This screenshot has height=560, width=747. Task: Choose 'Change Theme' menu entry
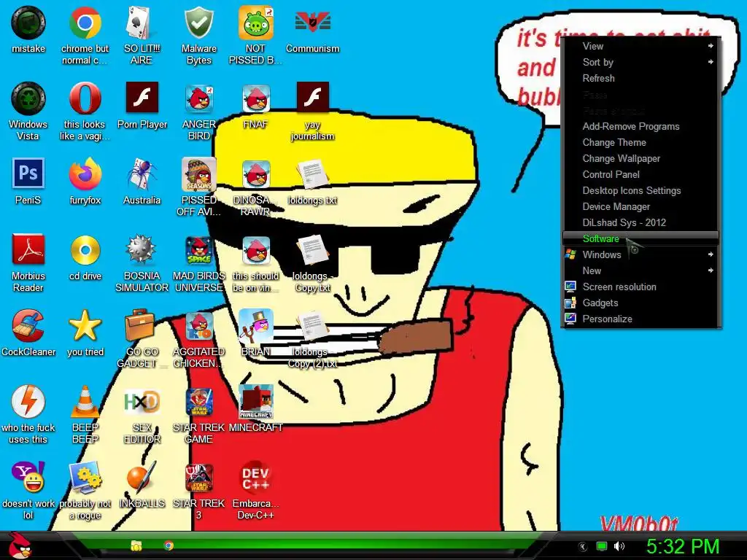640,142
